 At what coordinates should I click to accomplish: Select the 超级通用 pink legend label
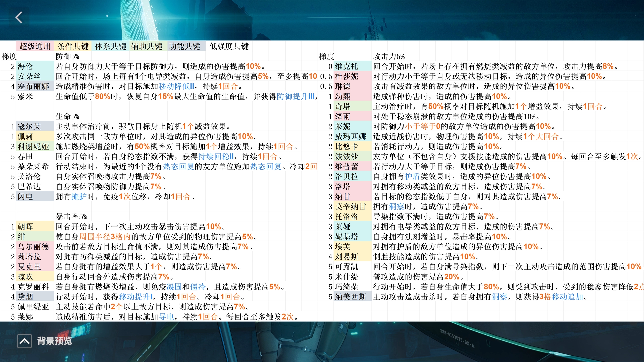click(35, 46)
